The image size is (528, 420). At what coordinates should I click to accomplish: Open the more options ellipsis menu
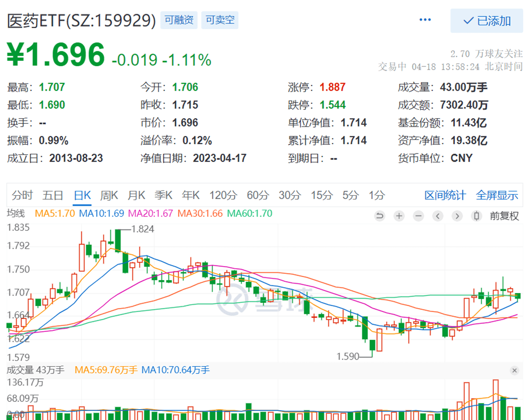pyautogui.click(x=425, y=20)
